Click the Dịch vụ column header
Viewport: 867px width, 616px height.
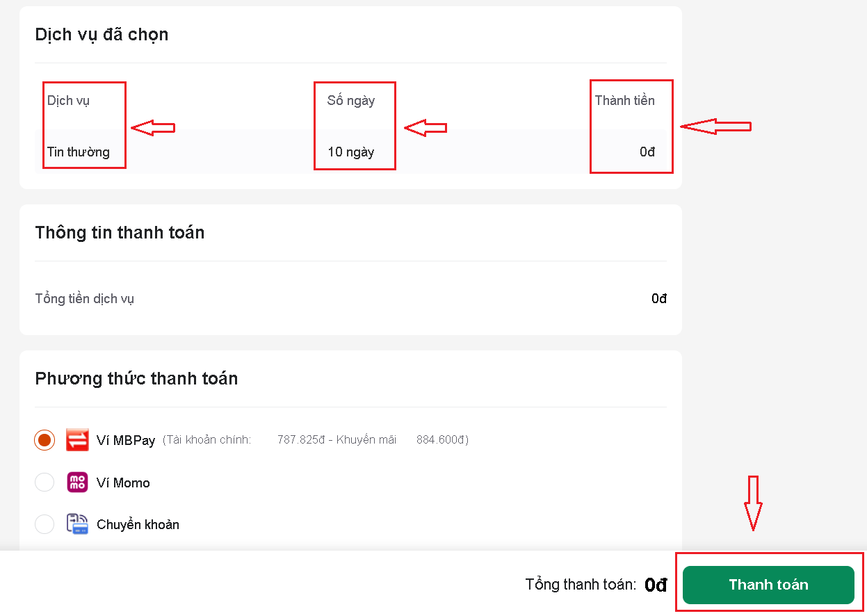coord(68,101)
